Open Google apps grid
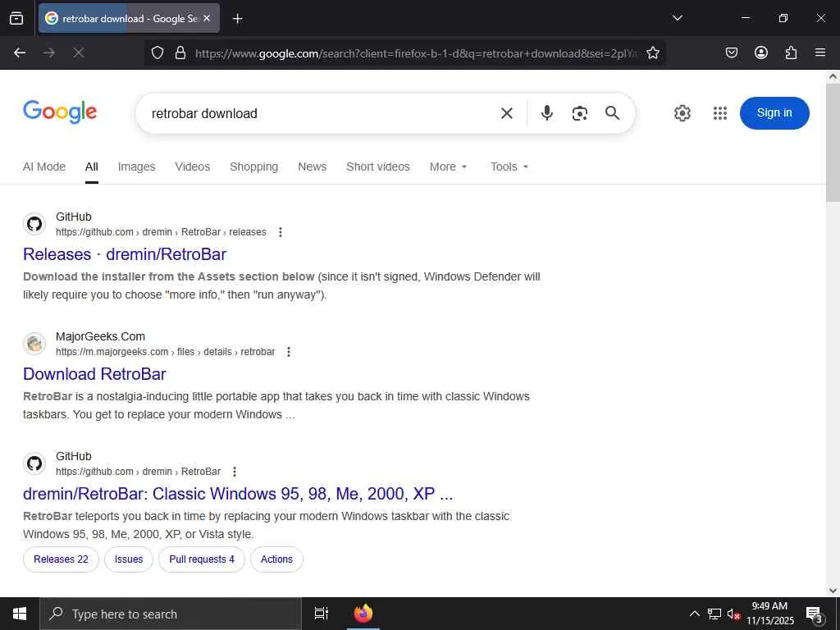The height and width of the screenshot is (630, 840). click(x=720, y=113)
